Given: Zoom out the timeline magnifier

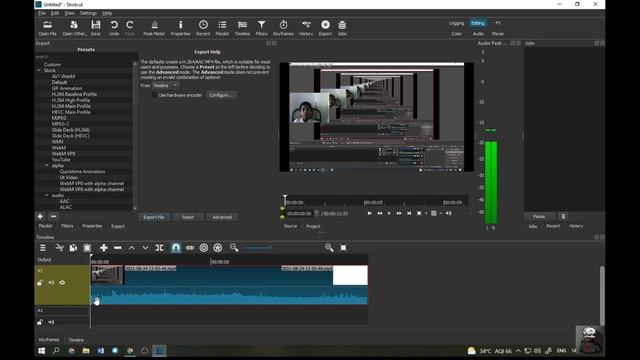Looking at the screenshot, I should coord(234,247).
